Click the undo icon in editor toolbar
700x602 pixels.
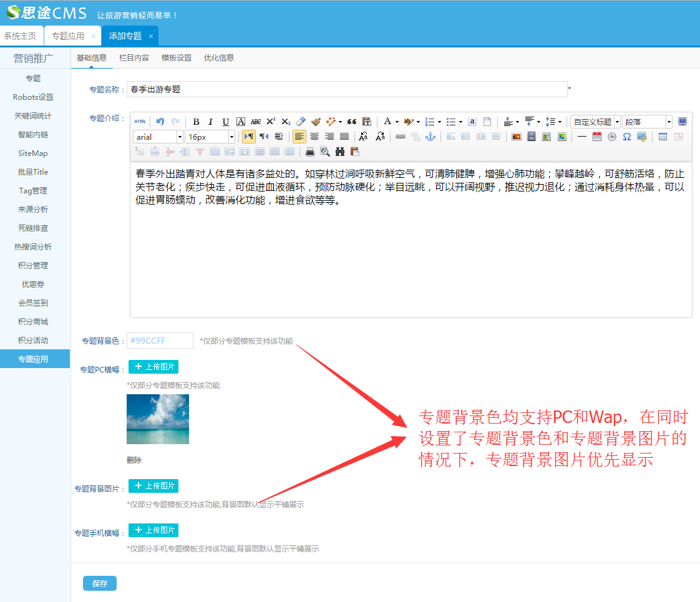click(160, 122)
